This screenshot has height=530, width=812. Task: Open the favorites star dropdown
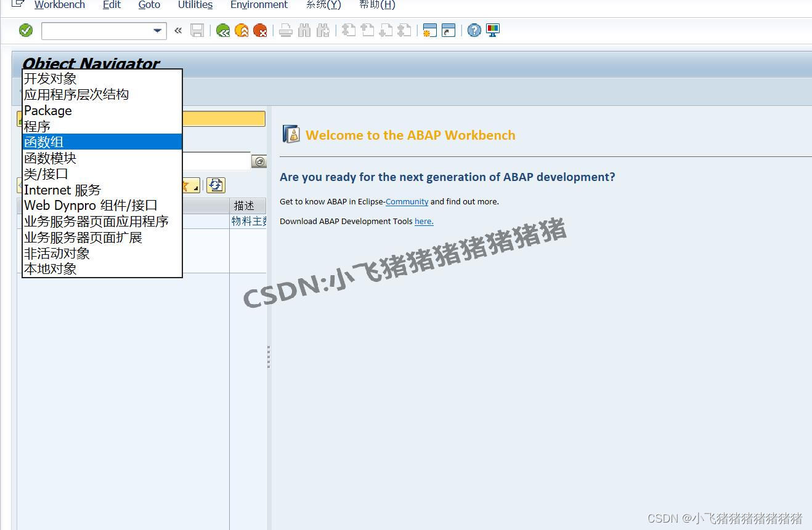191,185
